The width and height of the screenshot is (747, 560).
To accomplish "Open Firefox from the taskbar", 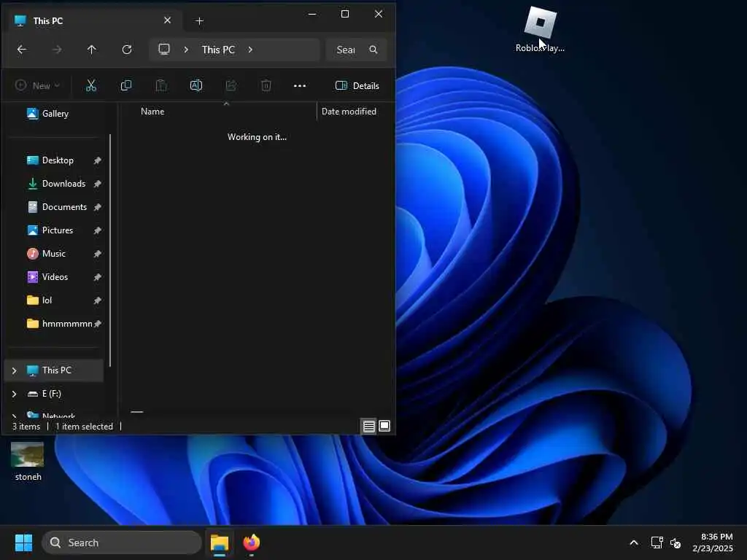I will [252, 542].
